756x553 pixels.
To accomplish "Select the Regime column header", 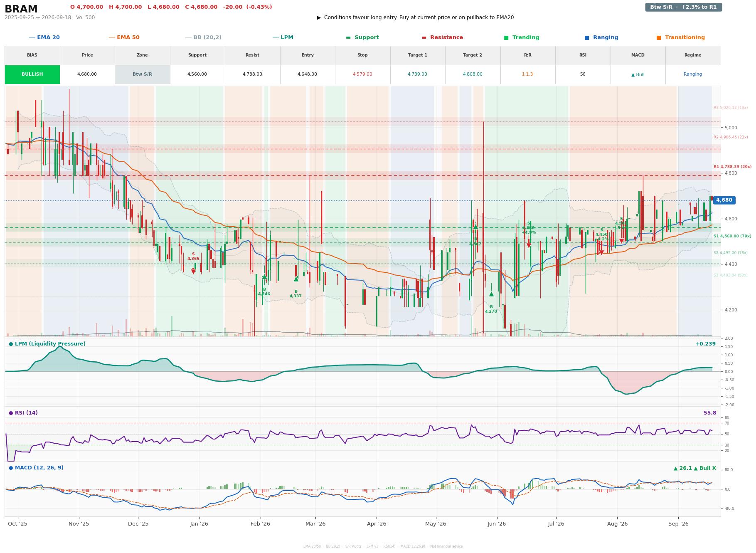I will [693, 55].
